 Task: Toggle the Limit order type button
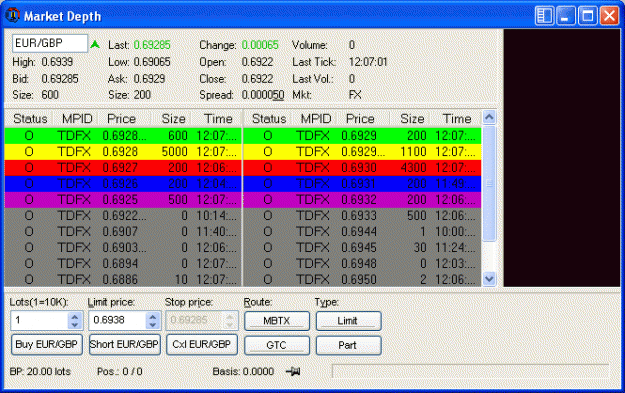point(348,321)
